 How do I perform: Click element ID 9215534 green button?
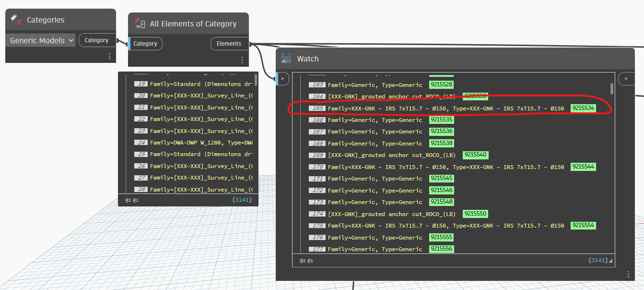point(583,108)
